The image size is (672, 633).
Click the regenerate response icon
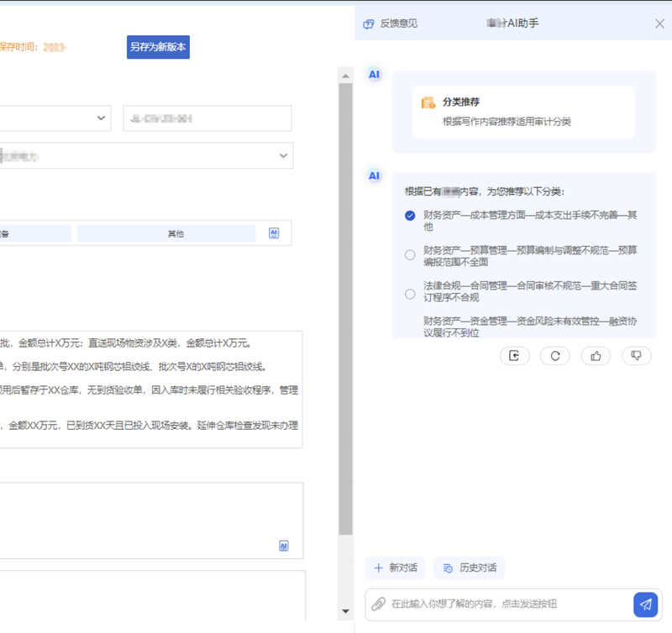[x=555, y=356]
